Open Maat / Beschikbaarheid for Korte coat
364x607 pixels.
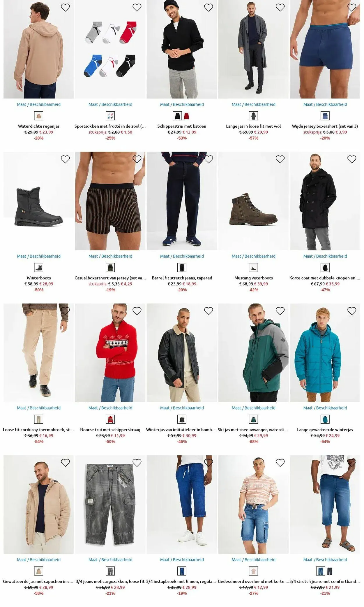[325, 256]
